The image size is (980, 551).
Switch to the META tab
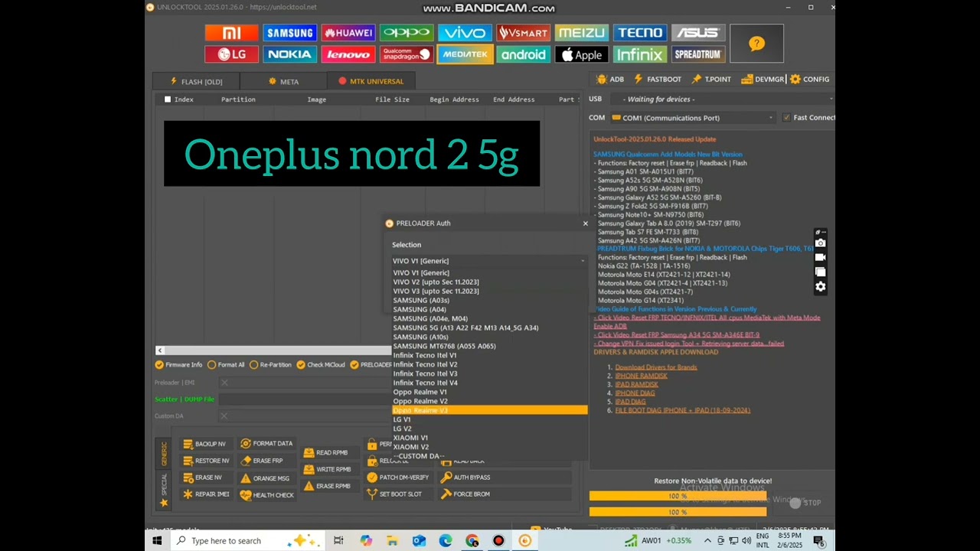(x=283, y=82)
